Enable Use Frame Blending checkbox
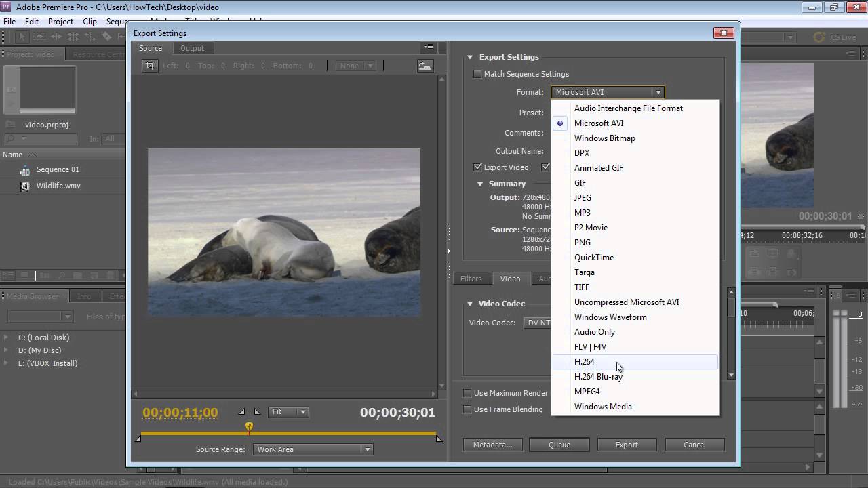Viewport: 868px width, 488px height. [x=467, y=409]
